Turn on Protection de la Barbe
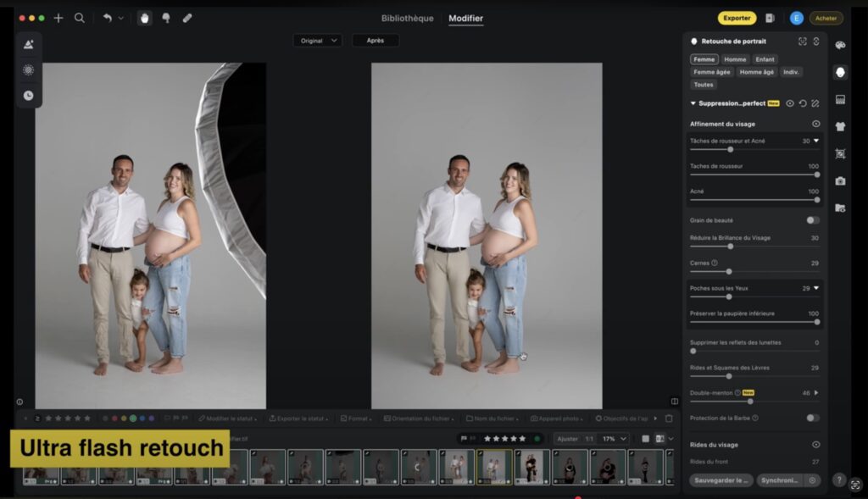 click(812, 418)
